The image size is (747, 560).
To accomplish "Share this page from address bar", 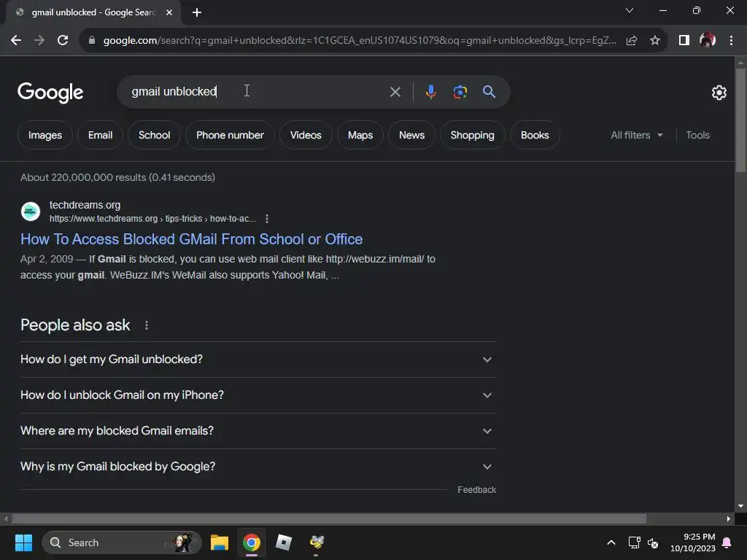I will [x=632, y=41].
